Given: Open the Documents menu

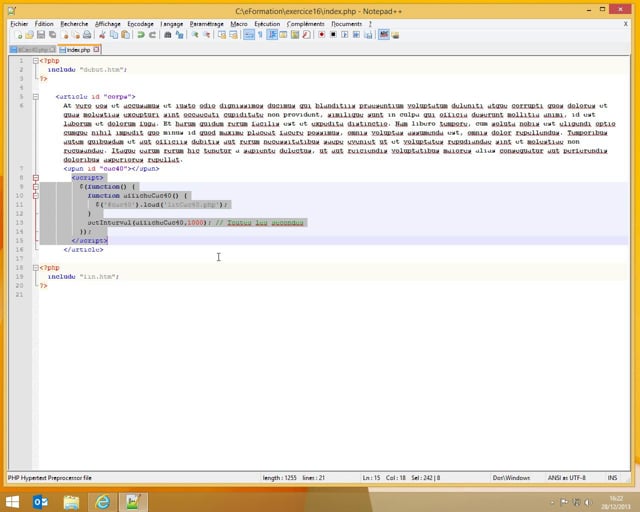Looking at the screenshot, I should (x=347, y=24).
